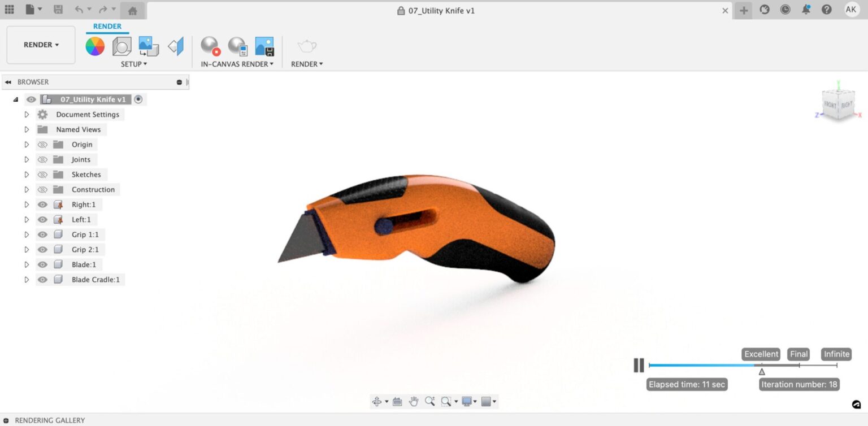Viewport: 868px width, 426px height.
Task: Click the Excellent quality button
Action: pyautogui.click(x=760, y=354)
